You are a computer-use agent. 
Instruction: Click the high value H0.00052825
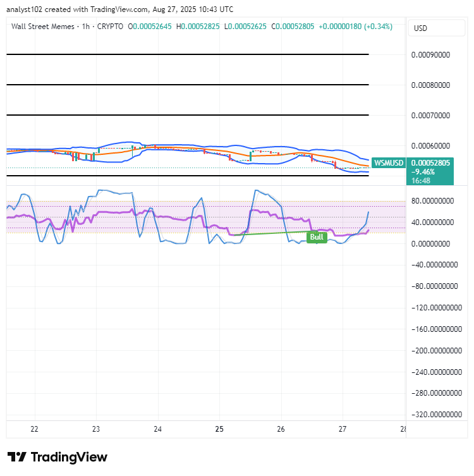pos(198,27)
